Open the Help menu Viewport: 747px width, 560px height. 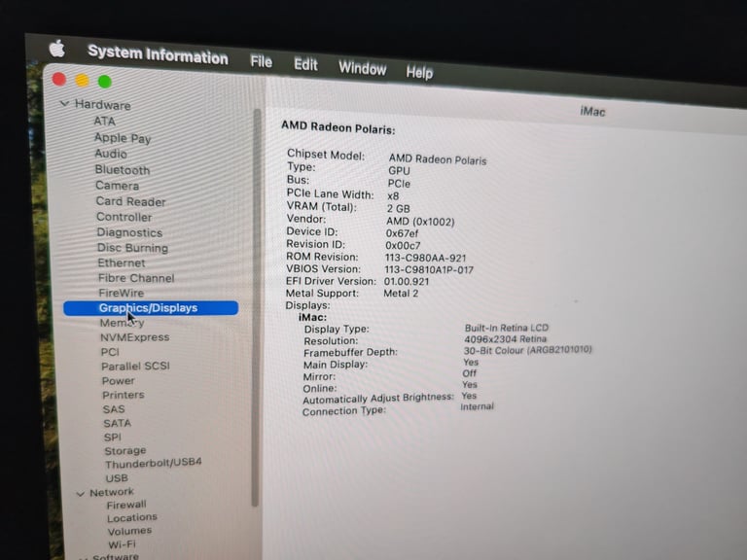[x=419, y=72]
